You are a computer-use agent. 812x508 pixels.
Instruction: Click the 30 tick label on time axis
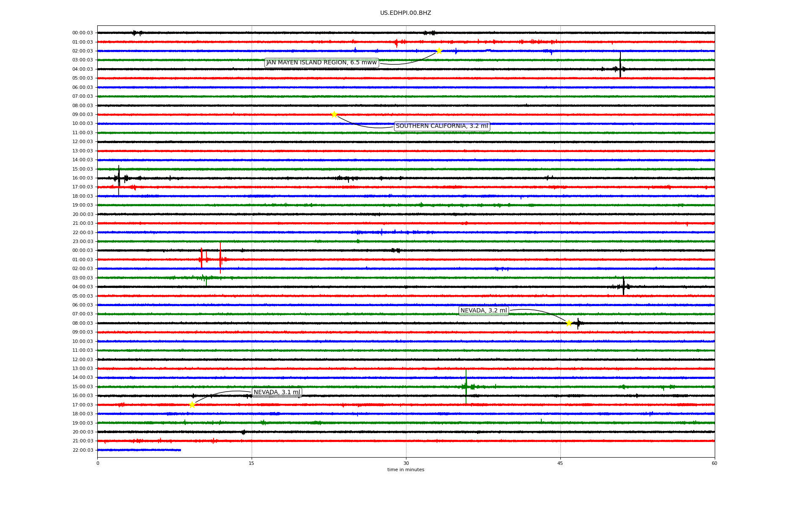[x=406, y=463]
